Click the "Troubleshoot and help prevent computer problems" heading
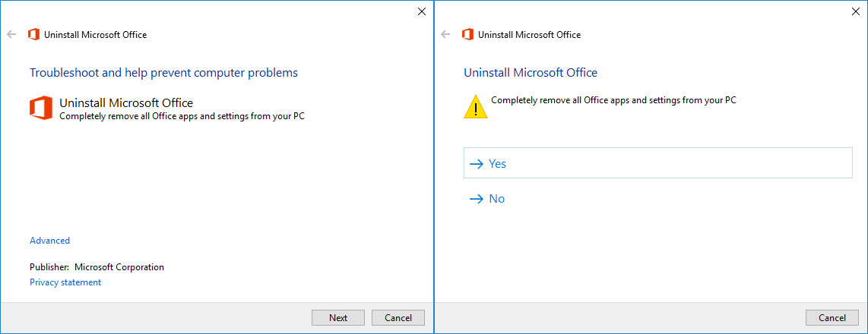The width and height of the screenshot is (868, 334). point(163,73)
